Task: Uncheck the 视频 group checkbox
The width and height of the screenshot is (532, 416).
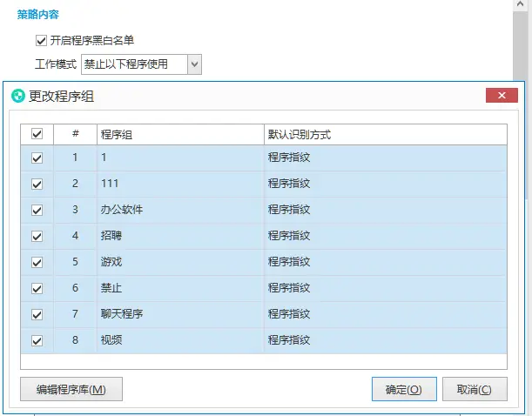Action: pyautogui.click(x=37, y=340)
